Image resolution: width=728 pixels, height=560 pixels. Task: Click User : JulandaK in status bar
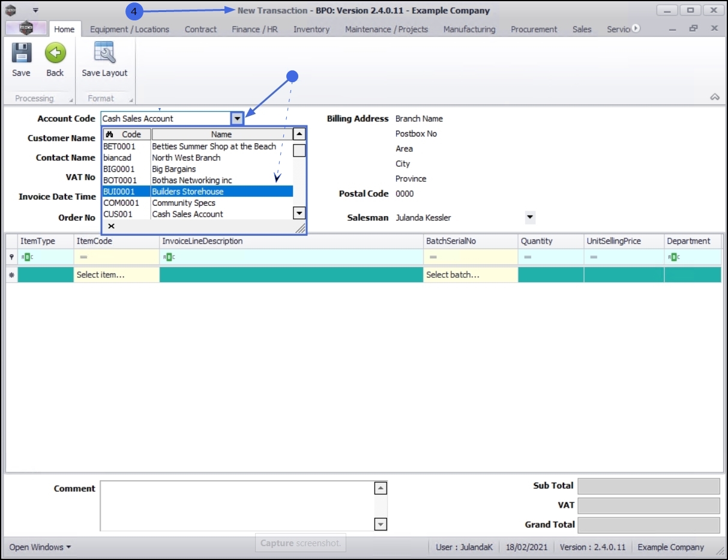[x=464, y=547]
